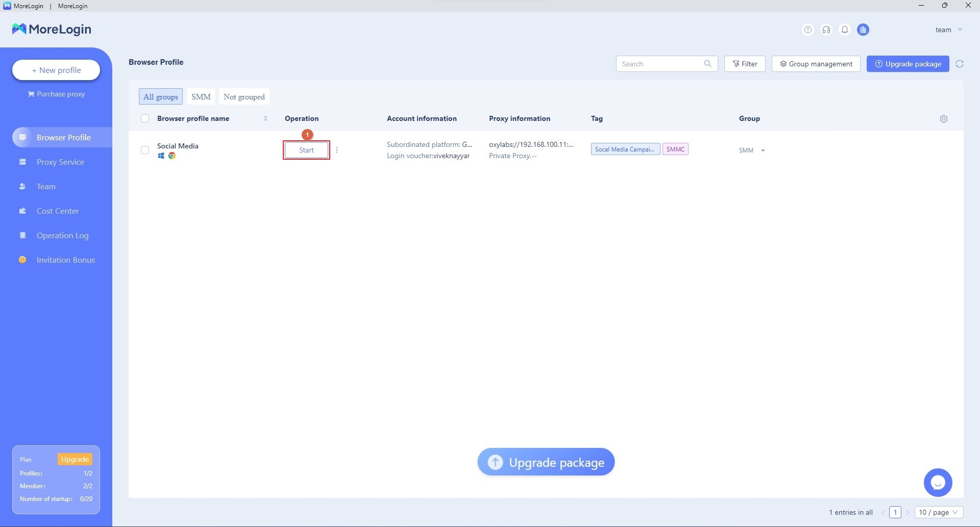Click the large bottom Upgrade package banner
This screenshot has width=980, height=527.
pyautogui.click(x=546, y=462)
